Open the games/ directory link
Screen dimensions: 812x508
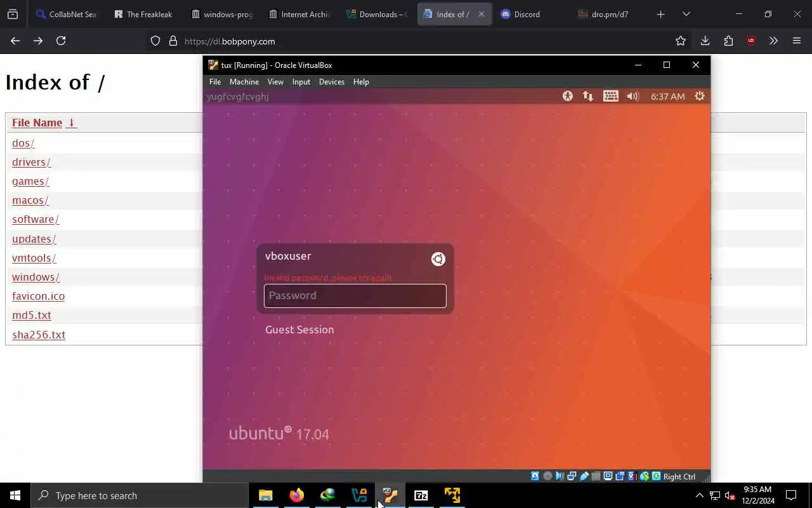coord(30,181)
